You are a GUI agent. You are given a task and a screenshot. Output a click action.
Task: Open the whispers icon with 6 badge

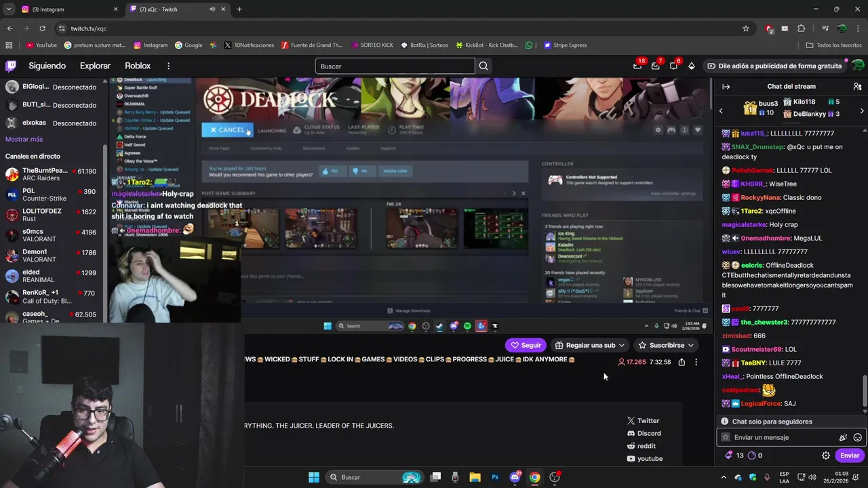[674, 66]
